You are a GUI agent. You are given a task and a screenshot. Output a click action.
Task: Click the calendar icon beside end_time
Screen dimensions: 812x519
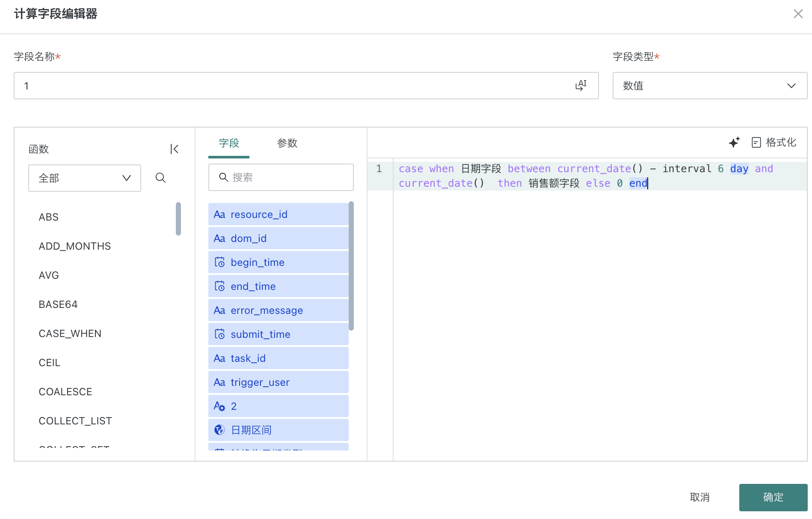click(219, 286)
